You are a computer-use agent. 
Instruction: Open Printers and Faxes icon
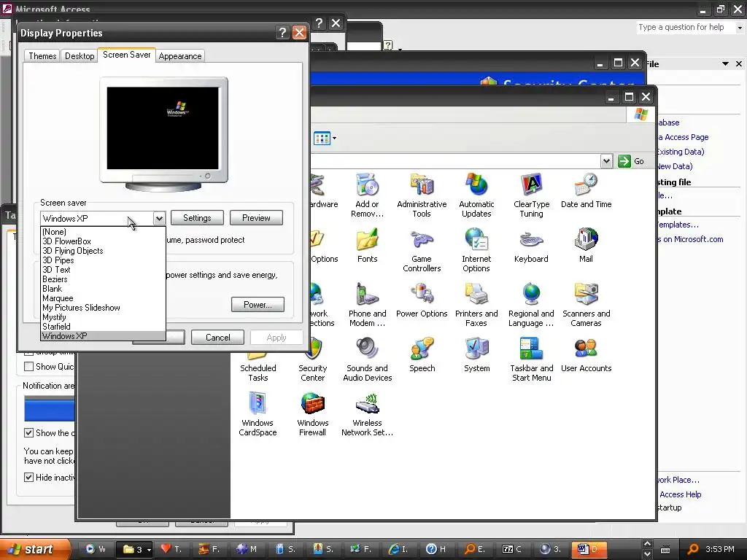(476, 305)
